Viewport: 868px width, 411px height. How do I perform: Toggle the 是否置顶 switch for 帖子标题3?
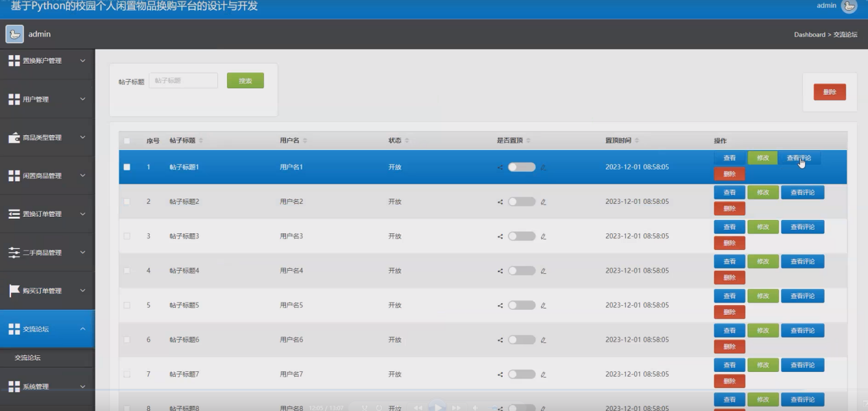click(522, 236)
